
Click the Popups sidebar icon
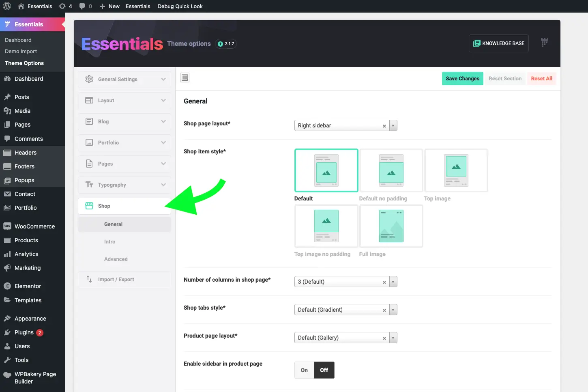pyautogui.click(x=7, y=180)
